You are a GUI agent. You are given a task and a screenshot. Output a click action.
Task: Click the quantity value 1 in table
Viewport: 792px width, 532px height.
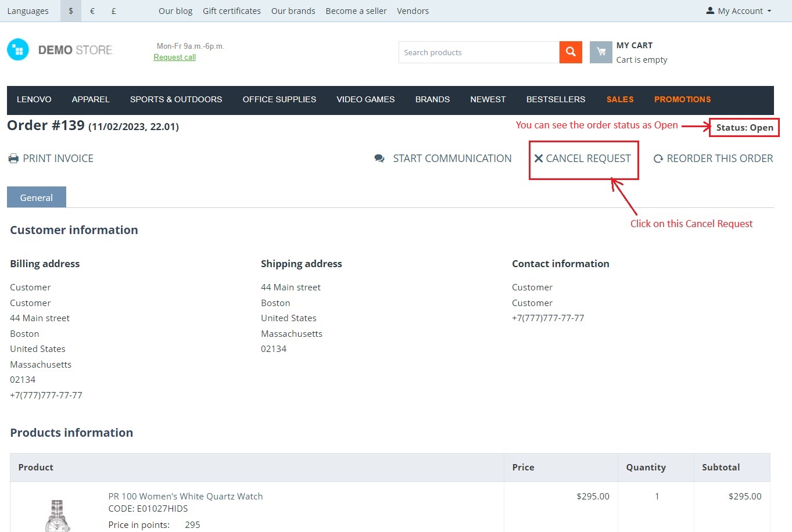tap(657, 496)
